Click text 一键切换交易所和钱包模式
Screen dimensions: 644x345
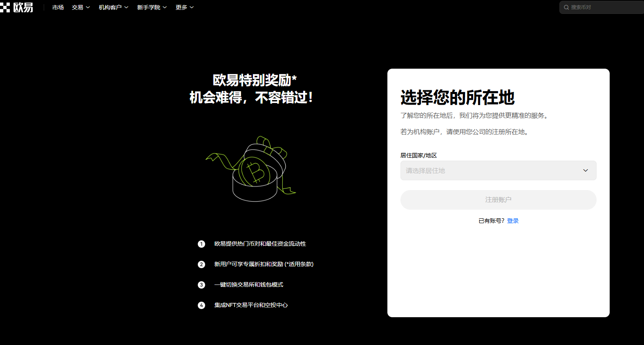click(x=249, y=285)
